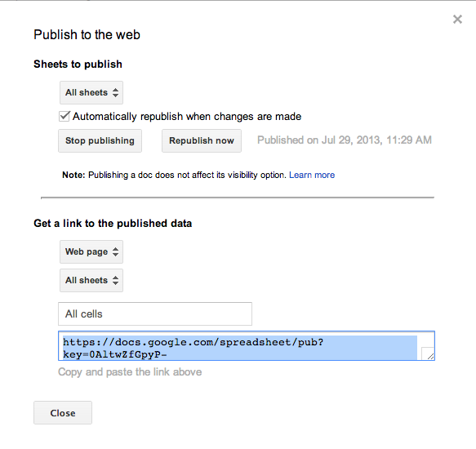The image size is (476, 449).
Task: Click the 'Publish to the web' dialog title
Action: pyautogui.click(x=87, y=34)
